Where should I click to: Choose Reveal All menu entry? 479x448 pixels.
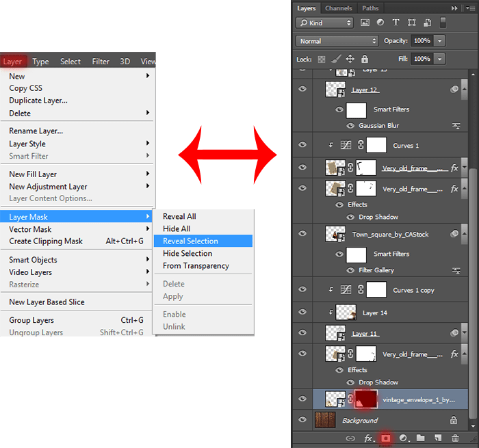pos(203,216)
